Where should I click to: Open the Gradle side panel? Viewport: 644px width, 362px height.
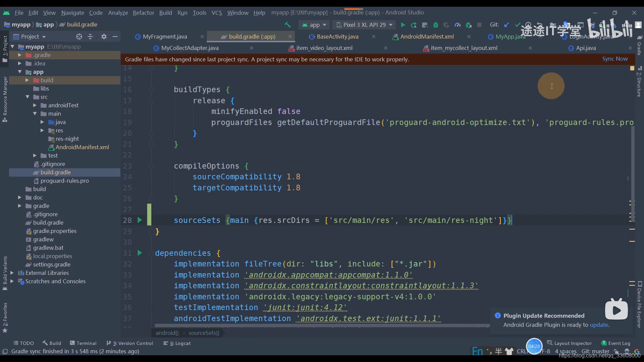640,46
